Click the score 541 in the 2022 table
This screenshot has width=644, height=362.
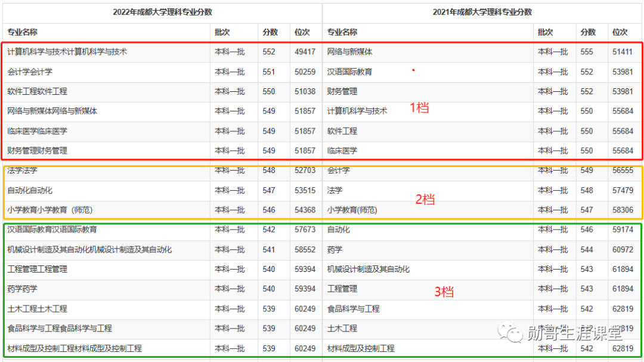(269, 249)
